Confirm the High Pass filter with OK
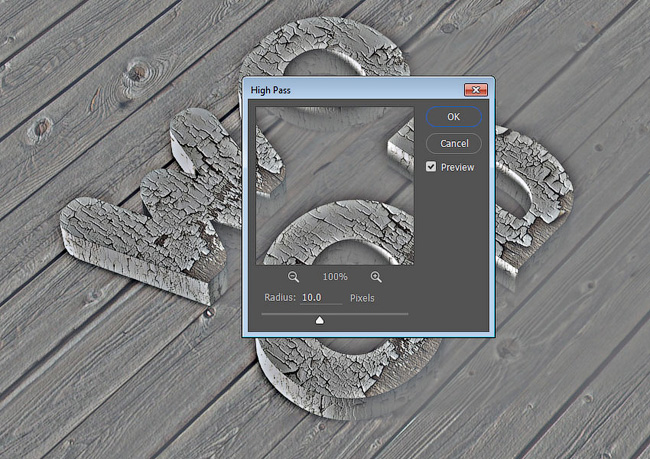This screenshot has height=459, width=650. click(x=454, y=117)
